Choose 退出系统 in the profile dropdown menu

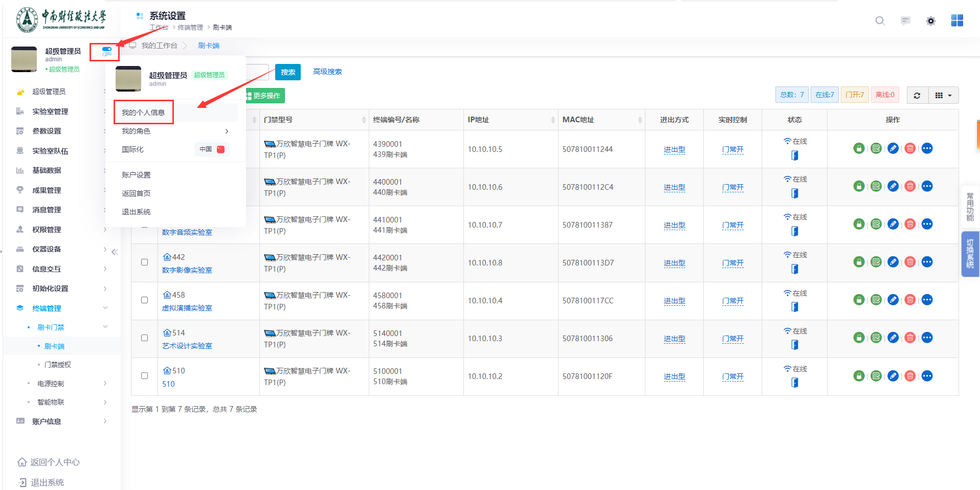pyautogui.click(x=136, y=212)
